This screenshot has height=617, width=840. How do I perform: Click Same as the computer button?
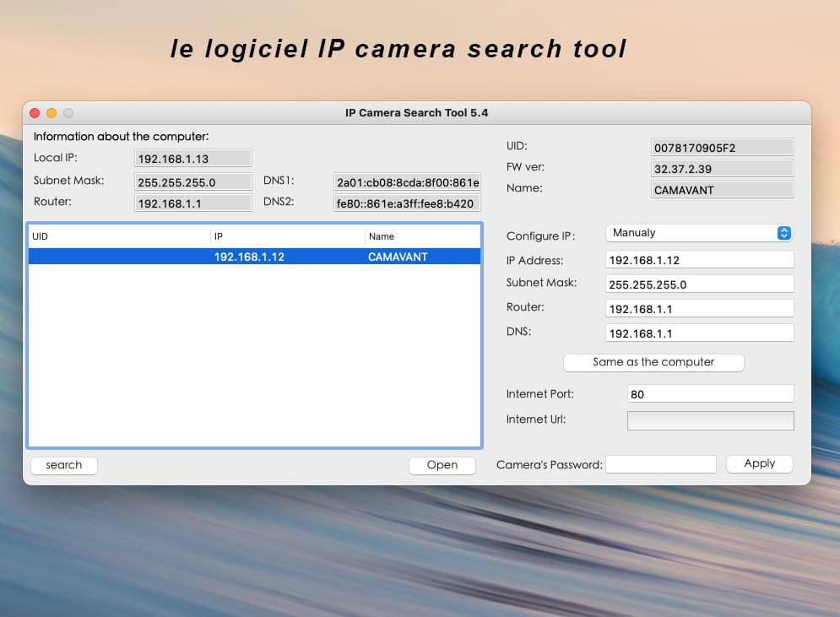(653, 362)
